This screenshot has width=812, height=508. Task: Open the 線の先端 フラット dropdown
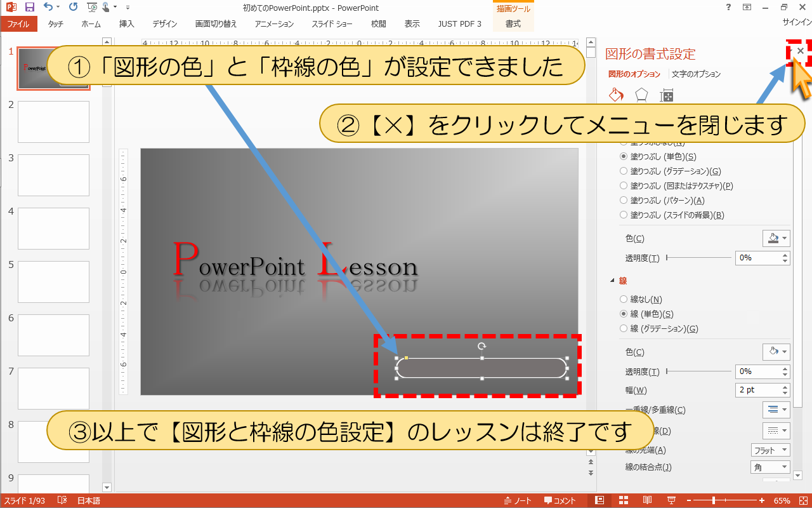coord(771,450)
